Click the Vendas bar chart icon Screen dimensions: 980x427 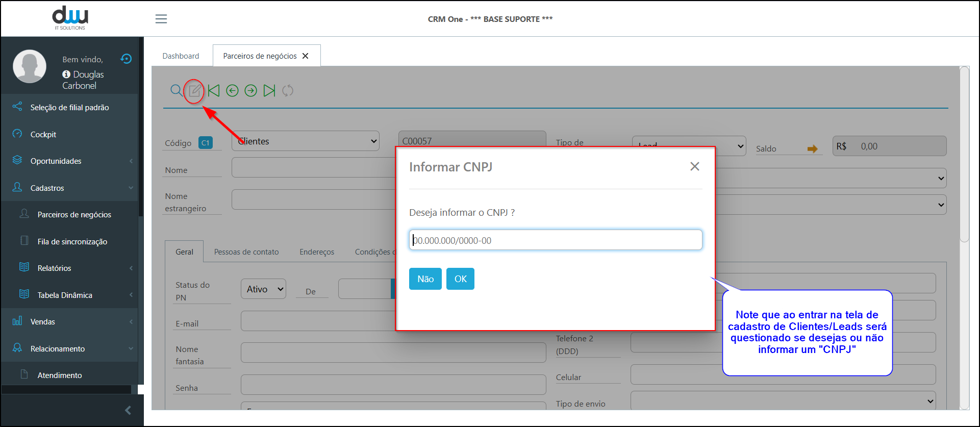tap(17, 321)
